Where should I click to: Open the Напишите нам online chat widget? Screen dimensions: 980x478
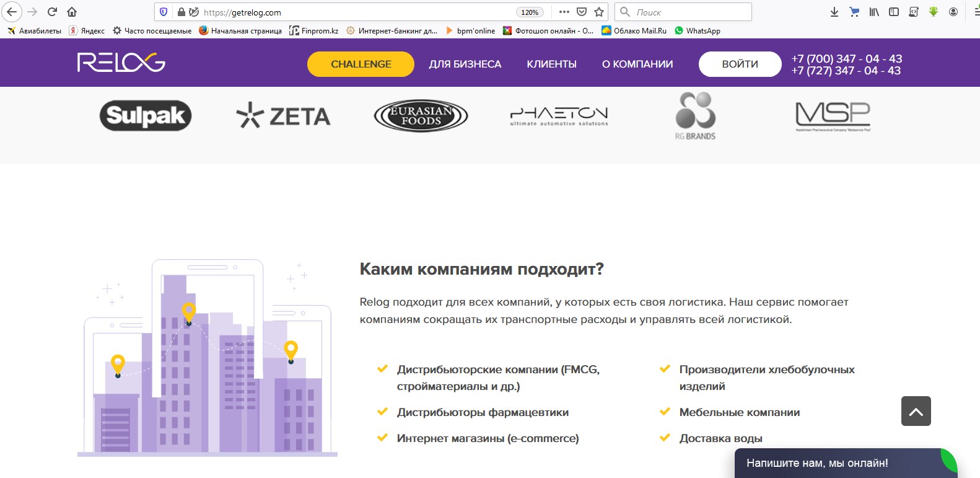tap(846, 463)
